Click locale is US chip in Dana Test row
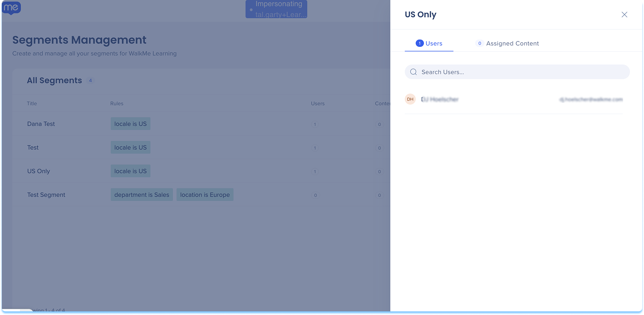This screenshot has height=315, width=644. pyautogui.click(x=130, y=124)
